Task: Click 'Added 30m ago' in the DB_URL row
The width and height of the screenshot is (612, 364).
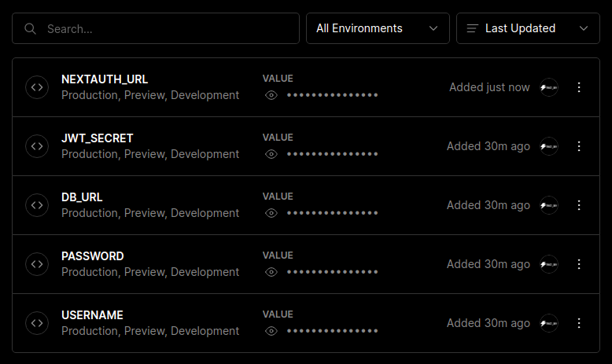Action: [488, 205]
